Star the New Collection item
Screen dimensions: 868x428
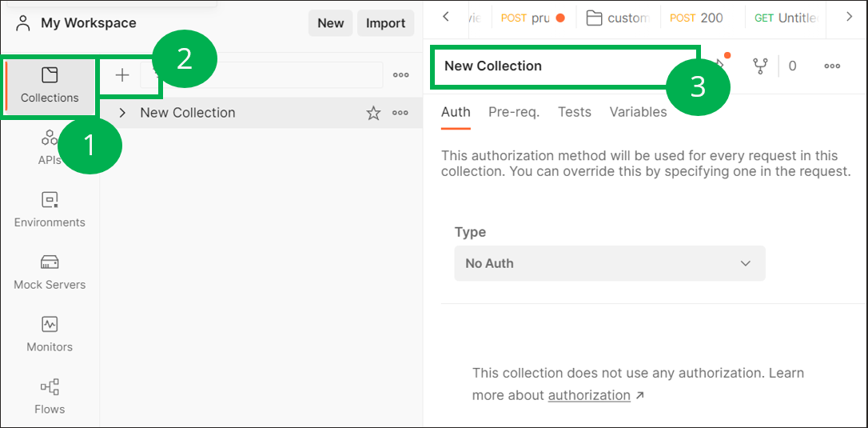(x=373, y=114)
